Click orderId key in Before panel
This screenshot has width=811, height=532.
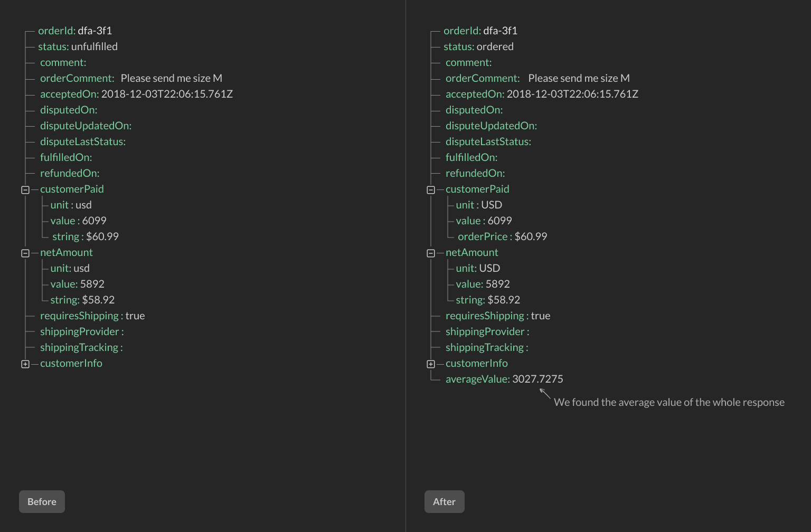[56, 31]
